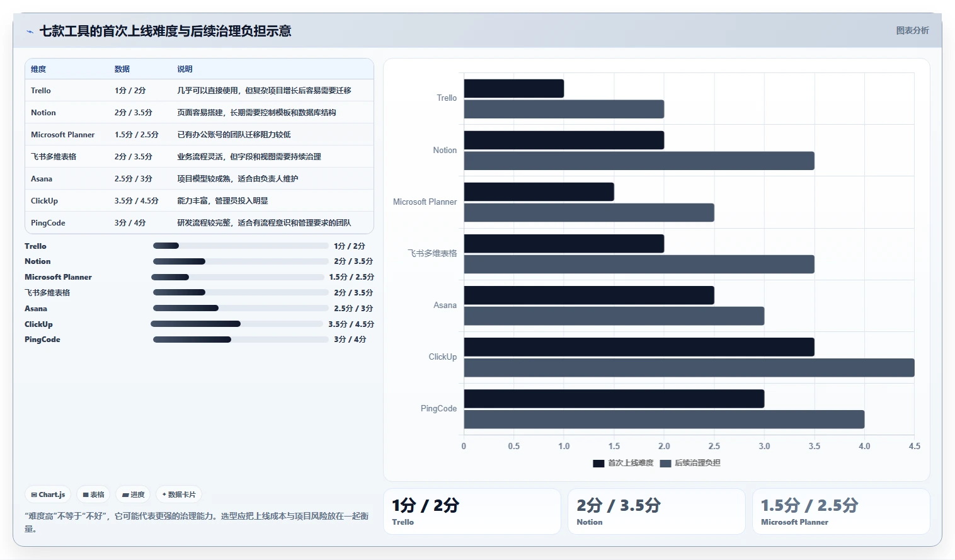Image resolution: width=955 pixels, height=560 pixels.
Task: Select the 表格 chip
Action: pyautogui.click(x=93, y=494)
